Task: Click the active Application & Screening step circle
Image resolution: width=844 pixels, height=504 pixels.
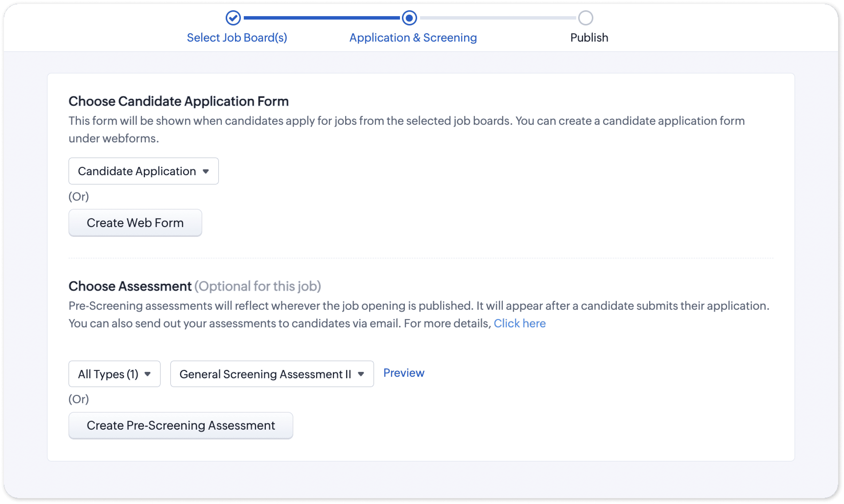Action: click(x=409, y=18)
